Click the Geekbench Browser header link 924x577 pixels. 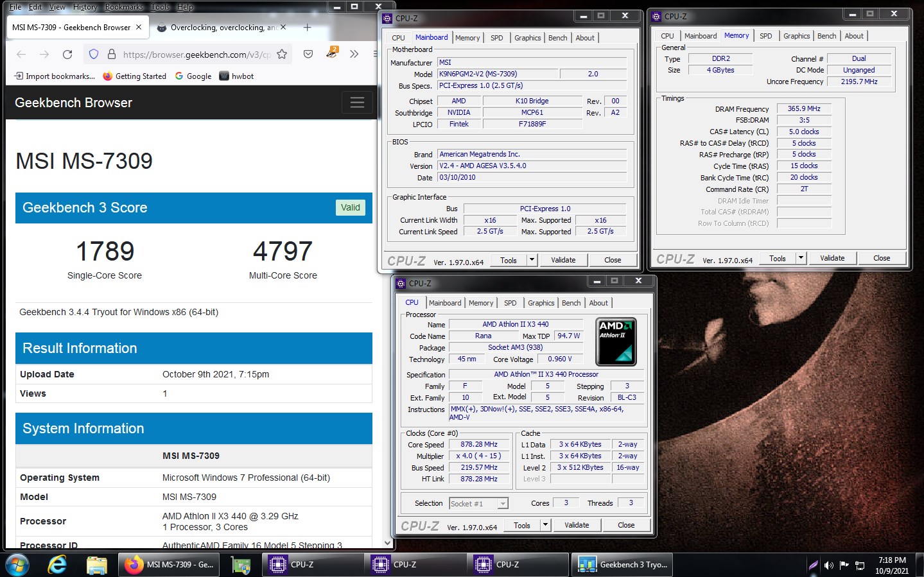(73, 103)
